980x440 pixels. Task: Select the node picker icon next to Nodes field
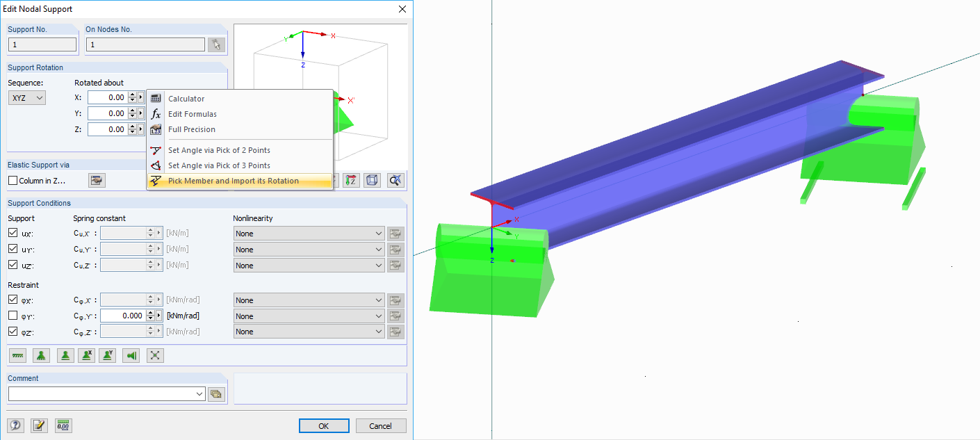click(216, 44)
